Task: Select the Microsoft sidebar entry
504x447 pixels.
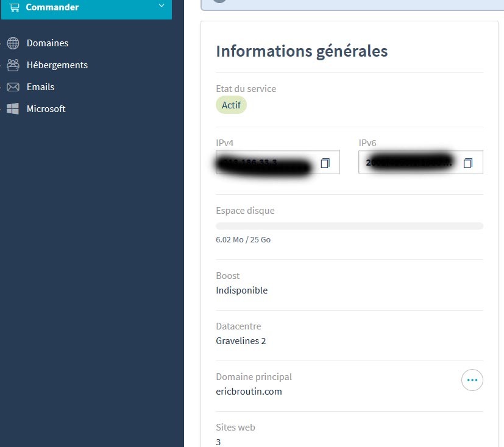Action: (x=46, y=109)
